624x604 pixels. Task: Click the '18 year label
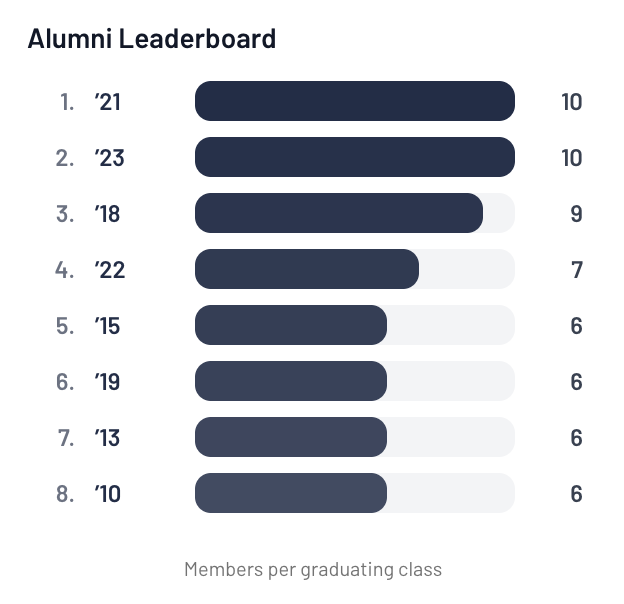[x=107, y=214]
